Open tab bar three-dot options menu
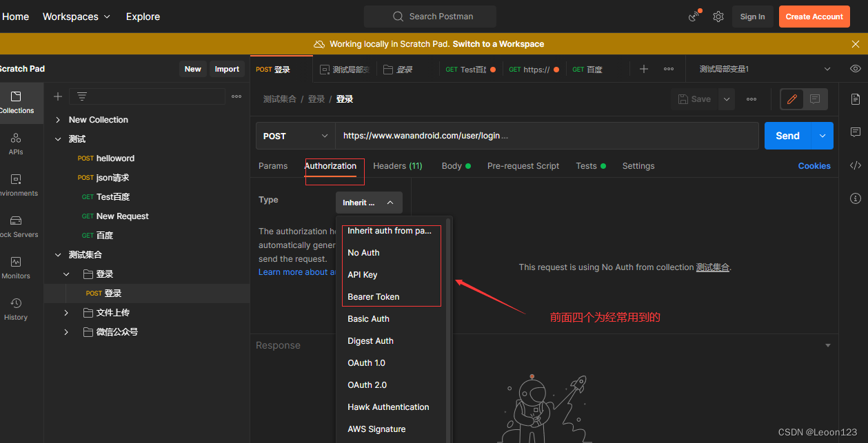Screen dimensions: 868x443 click(669, 69)
